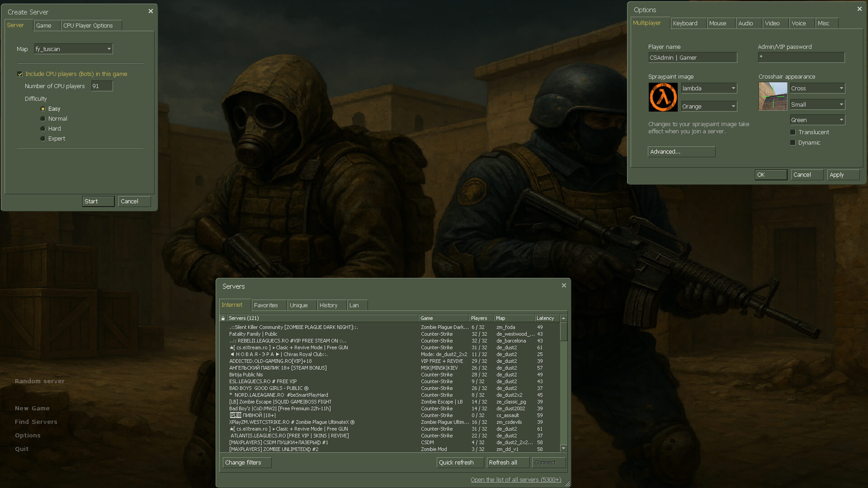Open the History servers tab
The width and height of the screenshot is (868, 488).
(332, 305)
